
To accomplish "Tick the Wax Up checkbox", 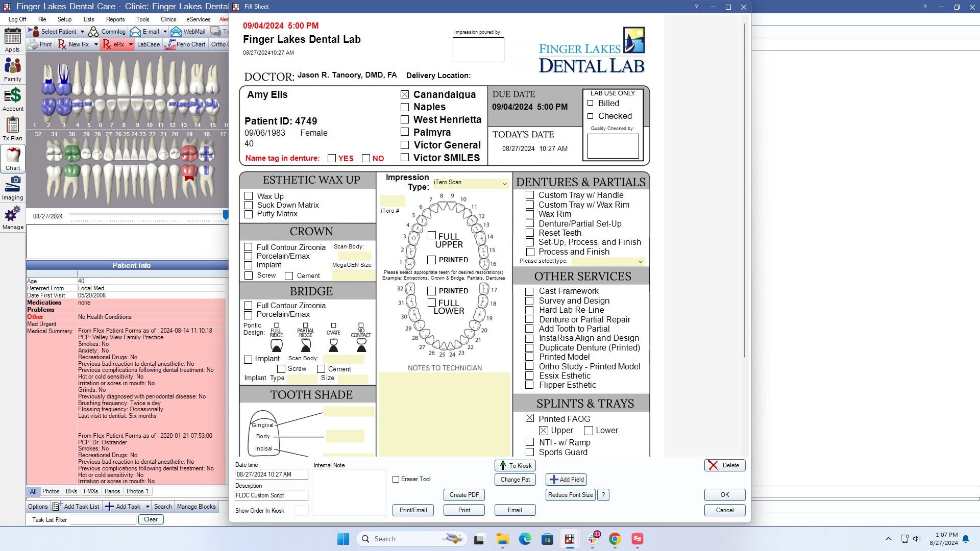I will pos(249,196).
